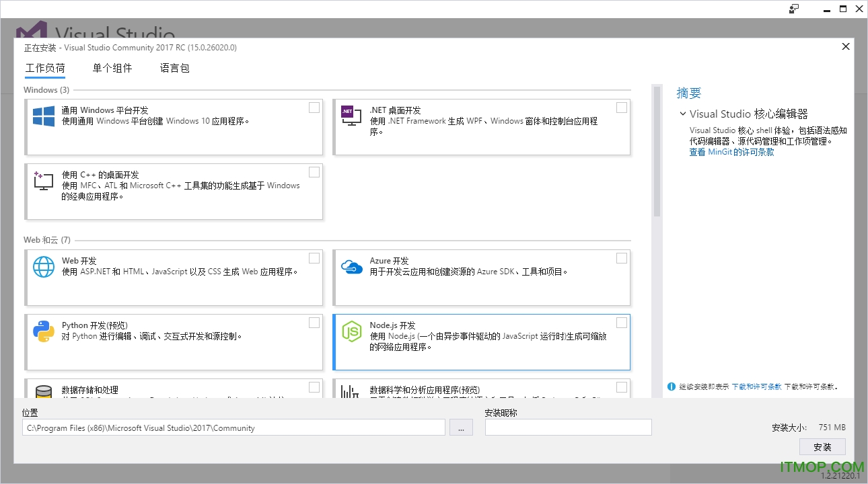This screenshot has width=868, height=484.
Task: Click the data science chart icon
Action: coord(351,391)
